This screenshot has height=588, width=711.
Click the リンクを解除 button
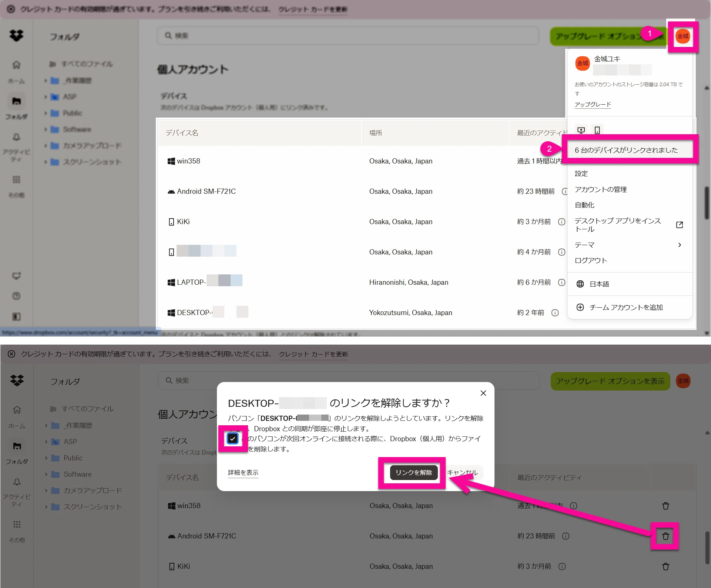click(x=414, y=473)
